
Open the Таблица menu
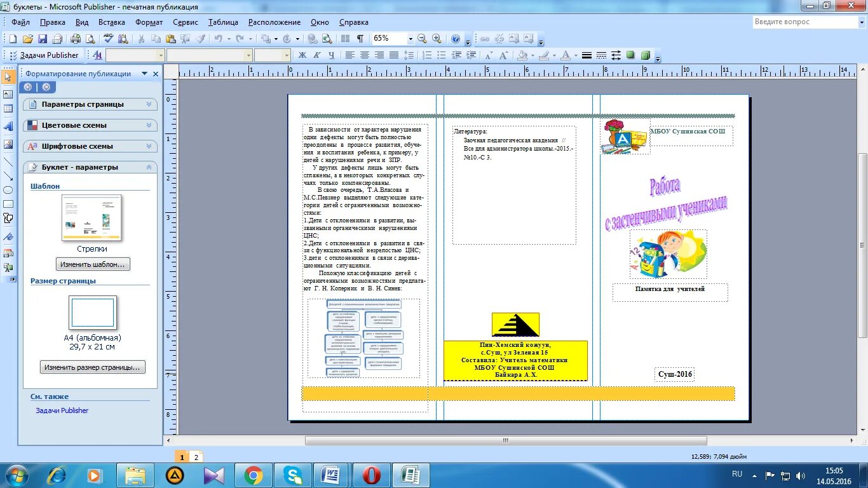(x=223, y=22)
